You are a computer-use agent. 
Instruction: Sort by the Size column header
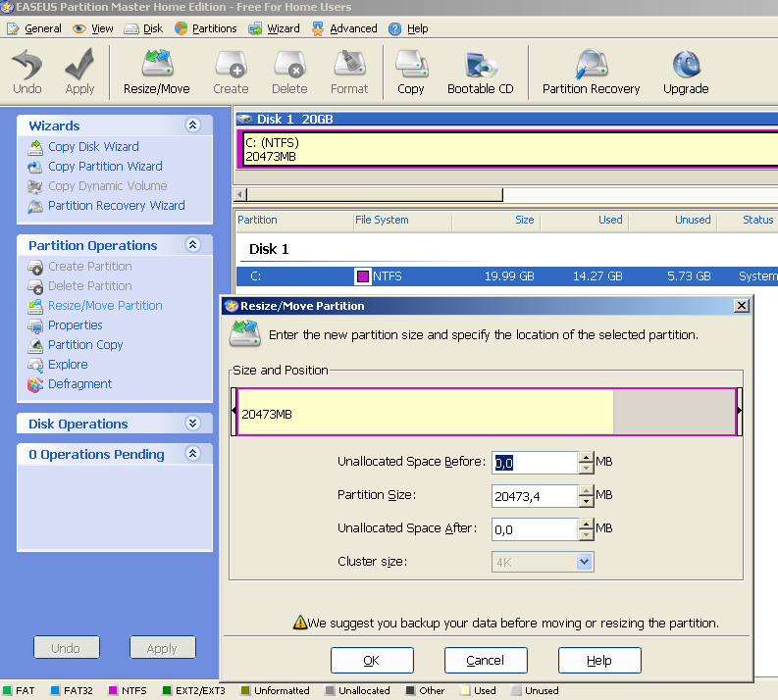point(496,221)
